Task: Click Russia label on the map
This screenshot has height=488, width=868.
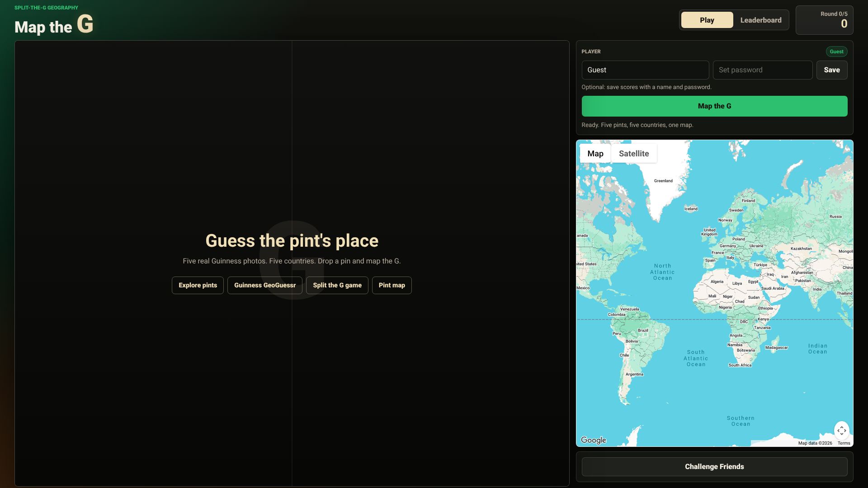Action: (835, 216)
